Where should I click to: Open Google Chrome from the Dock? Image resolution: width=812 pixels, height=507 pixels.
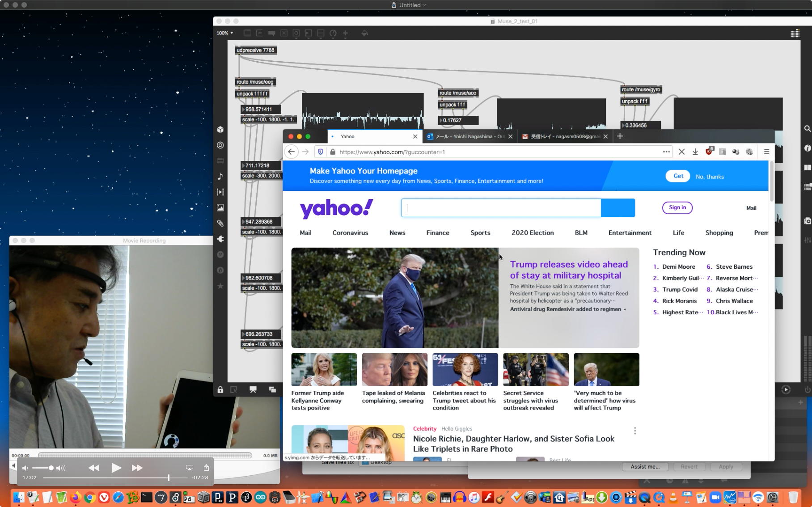[90, 497]
